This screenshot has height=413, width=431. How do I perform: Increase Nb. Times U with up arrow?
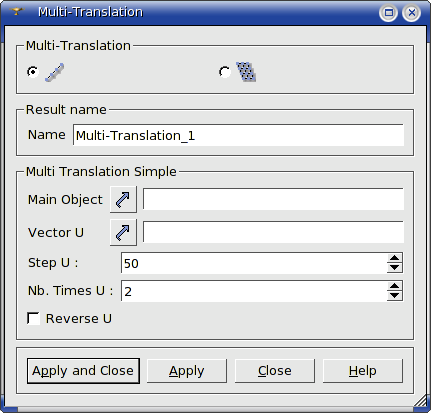tap(395, 286)
